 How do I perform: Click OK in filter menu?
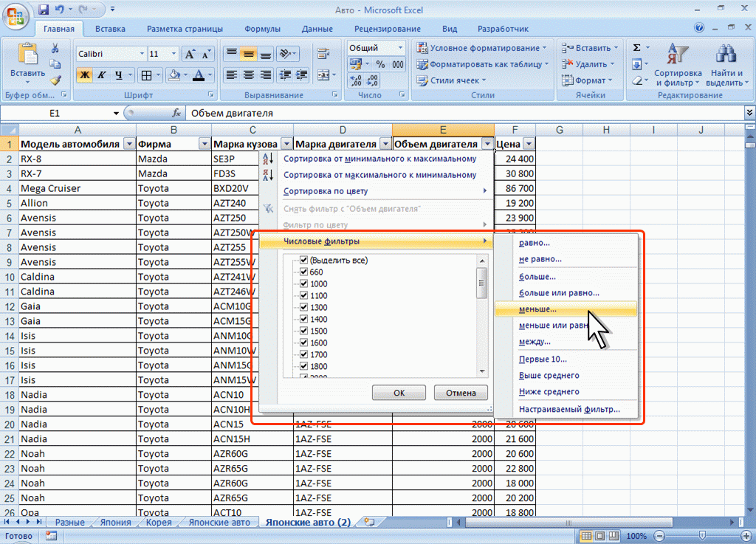point(399,393)
